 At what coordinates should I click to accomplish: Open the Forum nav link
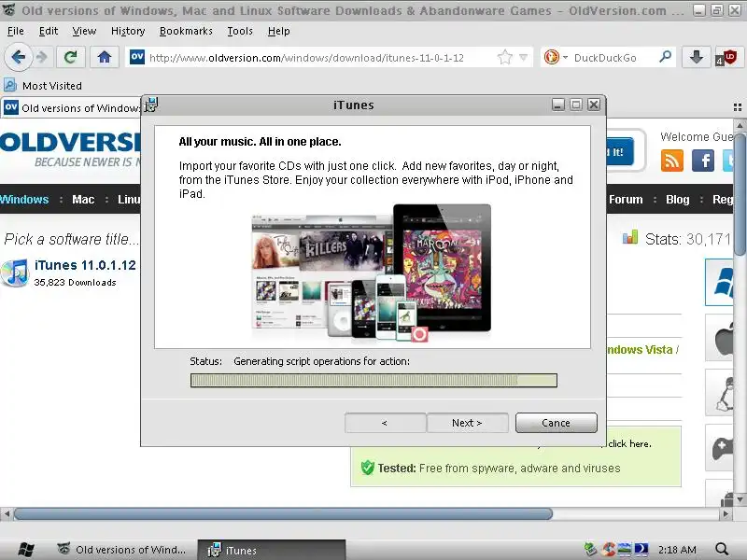(626, 200)
